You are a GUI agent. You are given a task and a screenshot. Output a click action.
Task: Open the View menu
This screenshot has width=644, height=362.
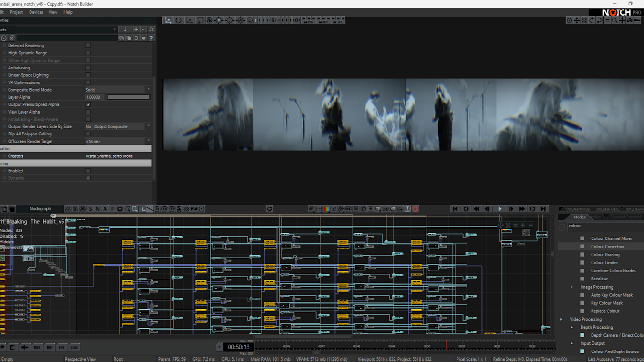(53, 12)
